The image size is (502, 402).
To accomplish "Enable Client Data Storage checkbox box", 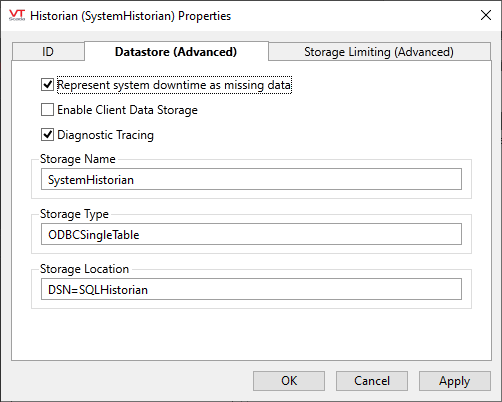I will click(x=47, y=110).
